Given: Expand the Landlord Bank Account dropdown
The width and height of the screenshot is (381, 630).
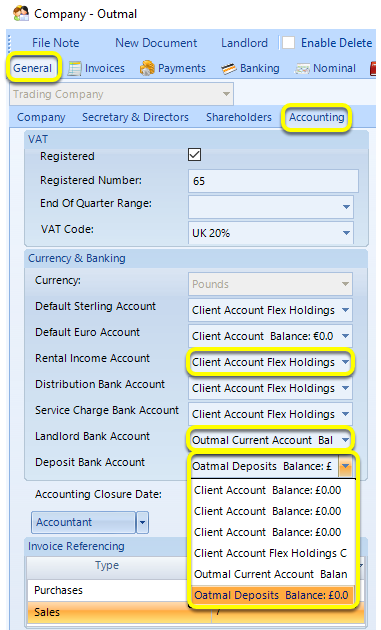Looking at the screenshot, I should click(345, 440).
